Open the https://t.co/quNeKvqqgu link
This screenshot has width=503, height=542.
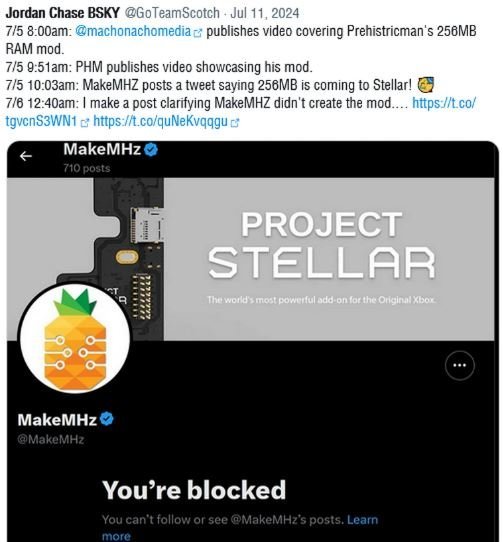pyautogui.click(x=161, y=121)
